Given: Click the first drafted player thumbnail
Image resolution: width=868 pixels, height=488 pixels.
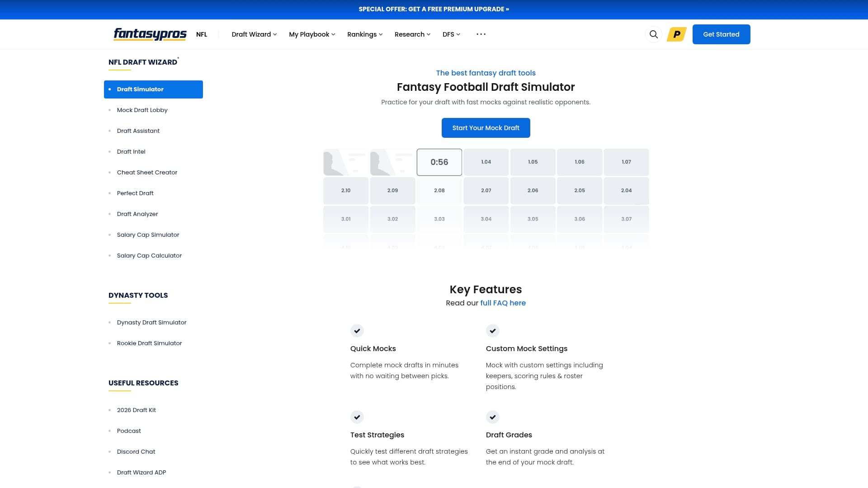Looking at the screenshot, I should 346,162.
